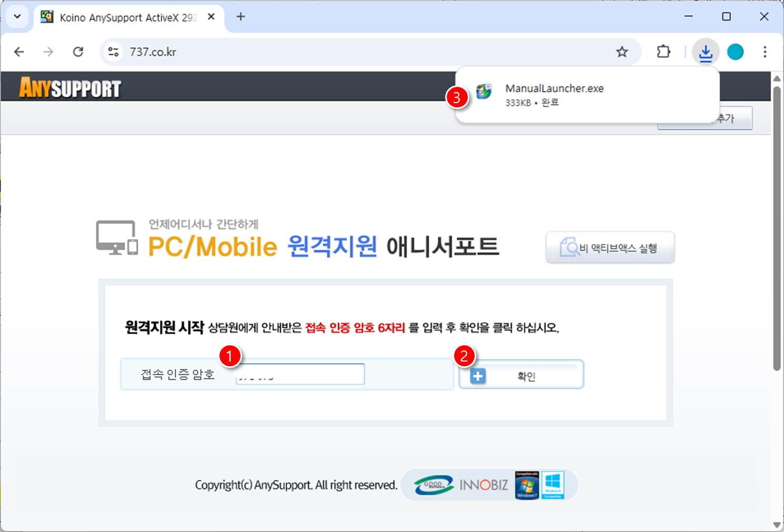This screenshot has width=784, height=532.
Task: Click the Good Software badge in footer
Action: [434, 485]
